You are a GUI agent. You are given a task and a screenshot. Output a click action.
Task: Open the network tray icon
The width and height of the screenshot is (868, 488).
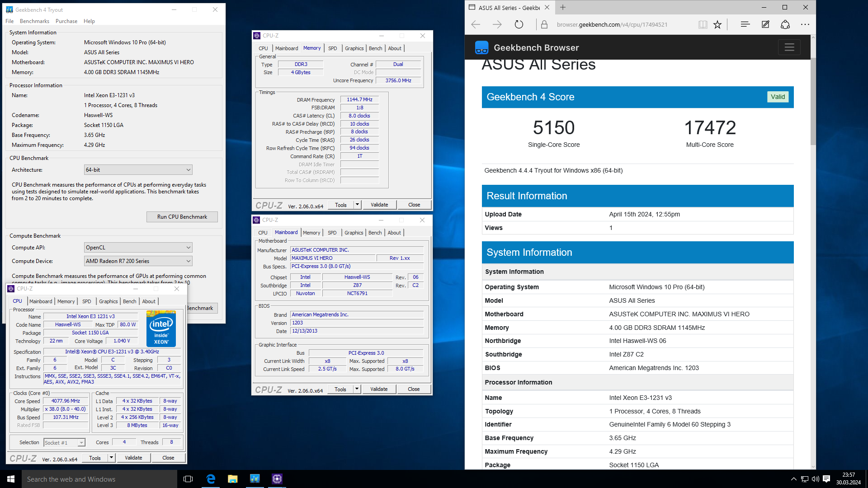[x=805, y=479]
